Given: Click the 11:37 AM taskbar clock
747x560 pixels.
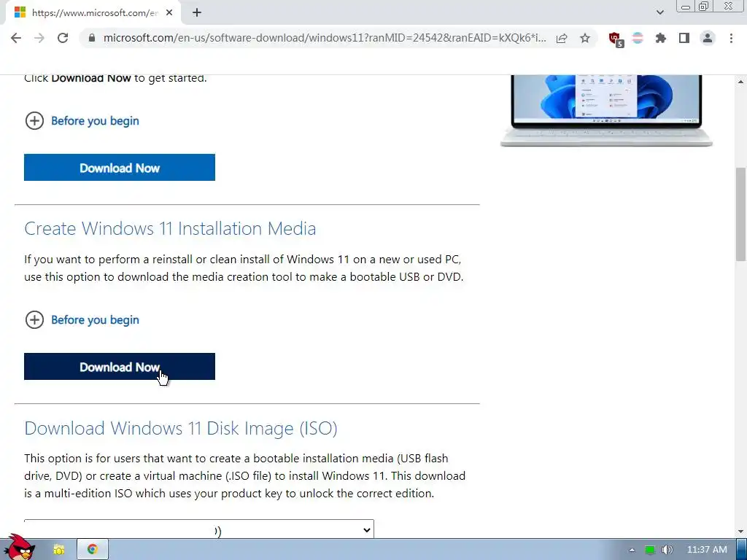Looking at the screenshot, I should 707,550.
